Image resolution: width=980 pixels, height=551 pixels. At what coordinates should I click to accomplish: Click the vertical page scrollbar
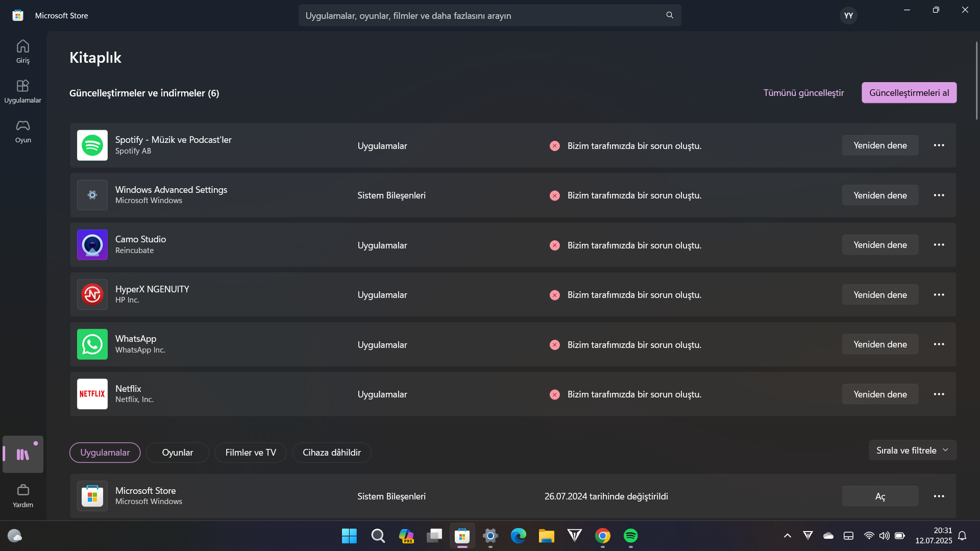(x=976, y=81)
